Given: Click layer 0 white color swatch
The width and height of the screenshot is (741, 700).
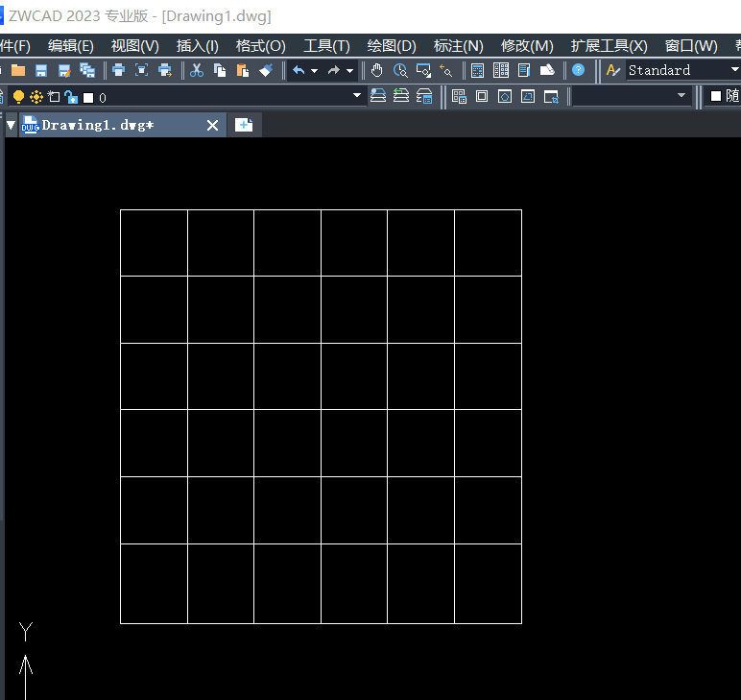Looking at the screenshot, I should point(88,97).
